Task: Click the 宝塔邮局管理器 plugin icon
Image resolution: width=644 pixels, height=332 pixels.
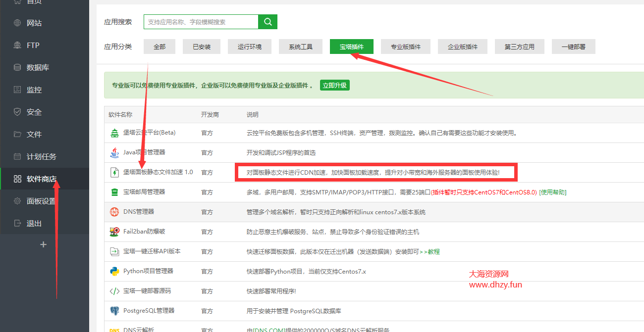Action: 114,192
